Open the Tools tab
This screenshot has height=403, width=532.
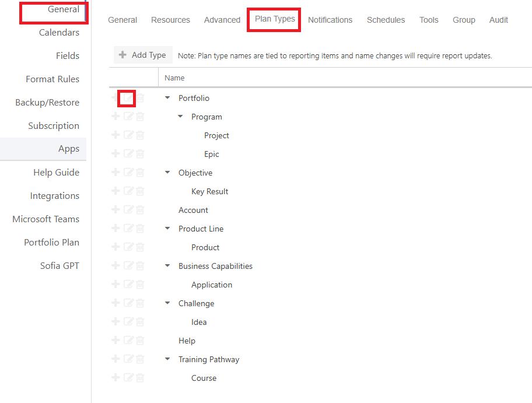tap(429, 20)
